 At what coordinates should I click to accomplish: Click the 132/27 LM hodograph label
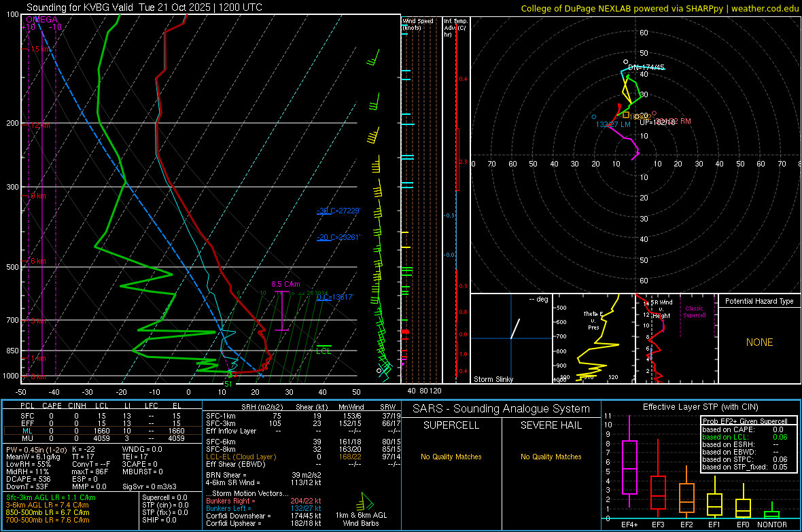[613, 124]
